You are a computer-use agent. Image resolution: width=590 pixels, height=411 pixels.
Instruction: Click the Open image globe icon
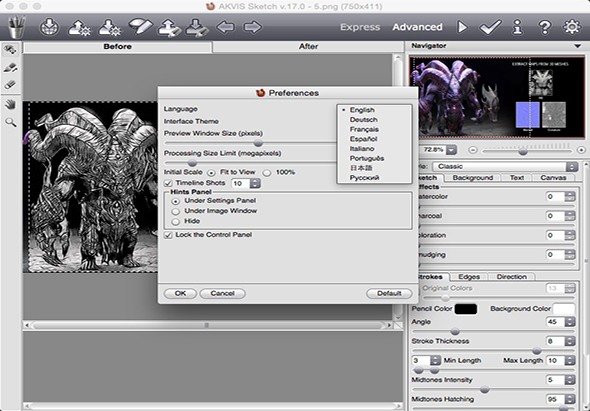point(49,27)
